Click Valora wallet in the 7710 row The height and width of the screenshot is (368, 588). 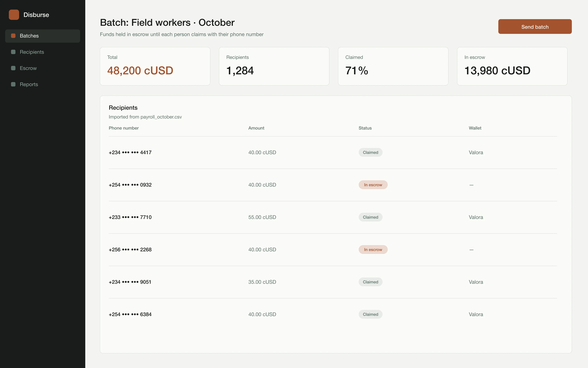476,217
